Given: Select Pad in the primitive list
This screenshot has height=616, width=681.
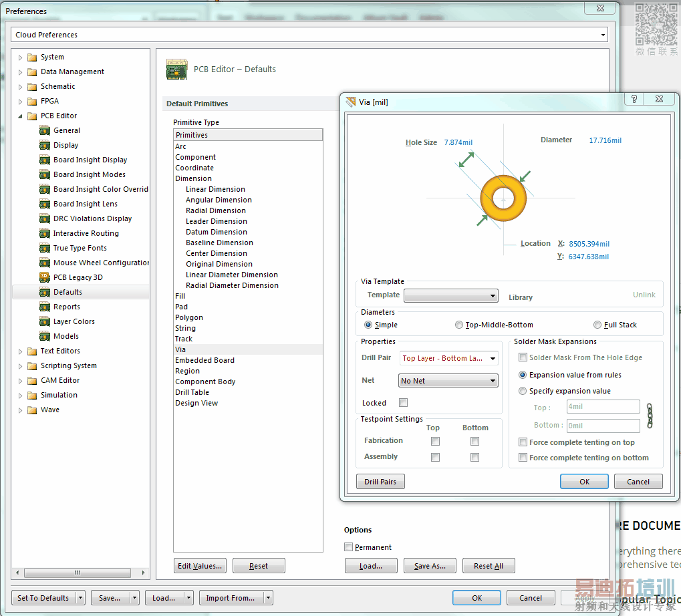Looking at the screenshot, I should coord(181,307).
